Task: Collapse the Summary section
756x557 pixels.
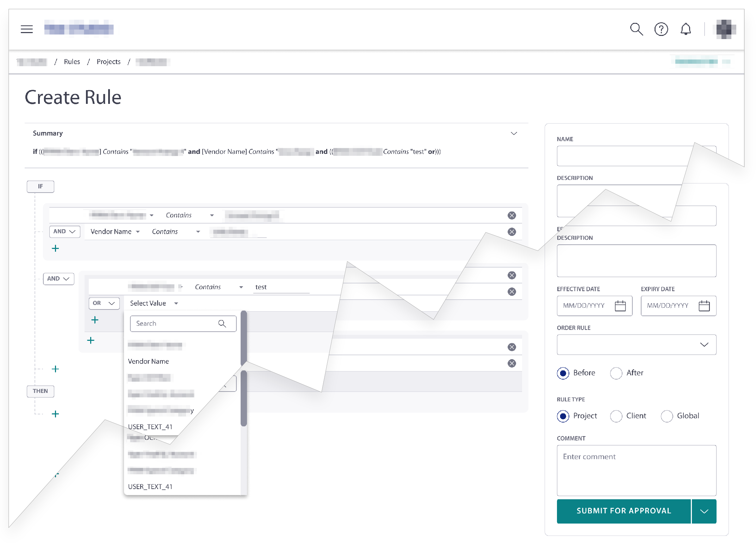Action: [514, 133]
